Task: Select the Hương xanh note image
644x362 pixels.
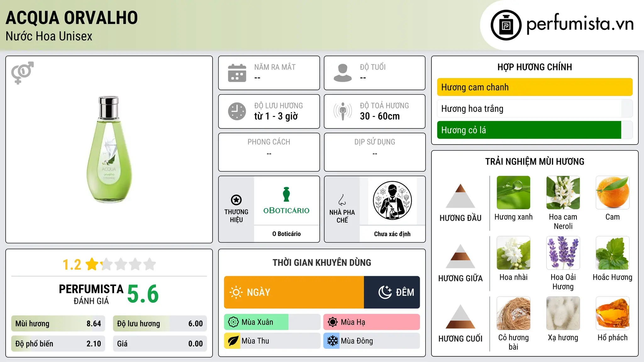Action: pyautogui.click(x=514, y=193)
